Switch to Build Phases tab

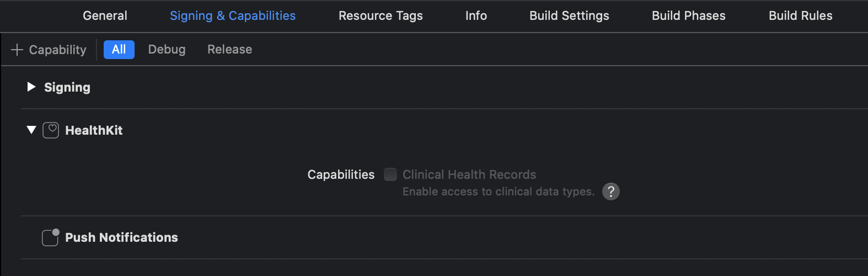pyautogui.click(x=689, y=15)
